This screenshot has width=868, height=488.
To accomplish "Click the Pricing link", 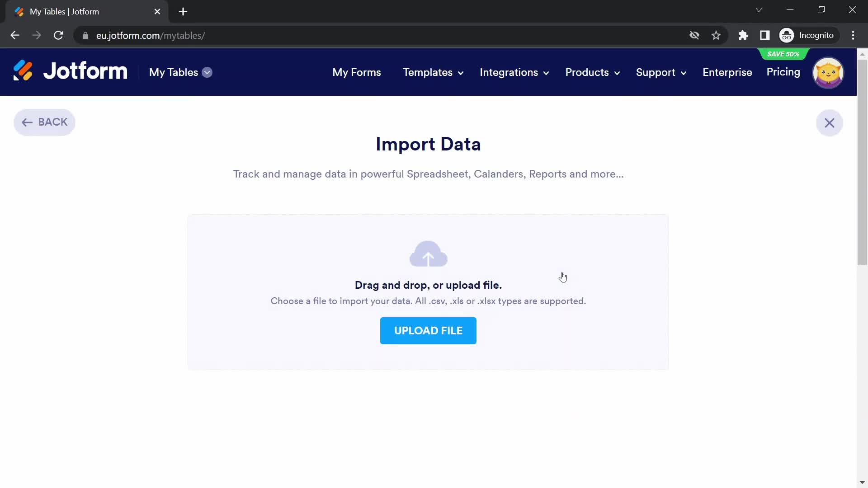I will (784, 73).
